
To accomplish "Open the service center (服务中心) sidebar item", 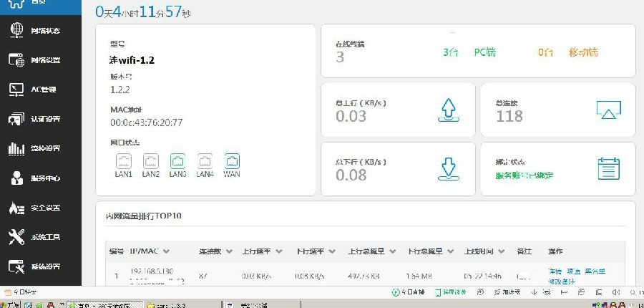I will pos(40,178).
